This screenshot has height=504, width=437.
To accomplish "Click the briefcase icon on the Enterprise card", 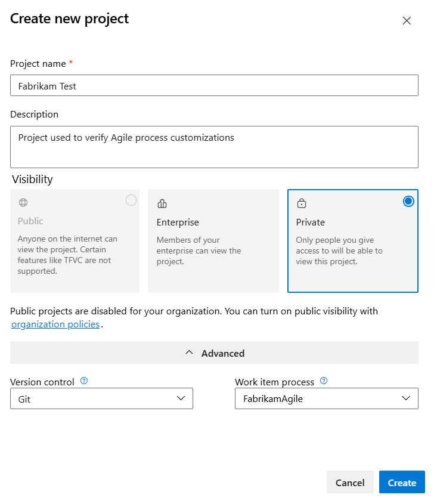I will (x=161, y=203).
